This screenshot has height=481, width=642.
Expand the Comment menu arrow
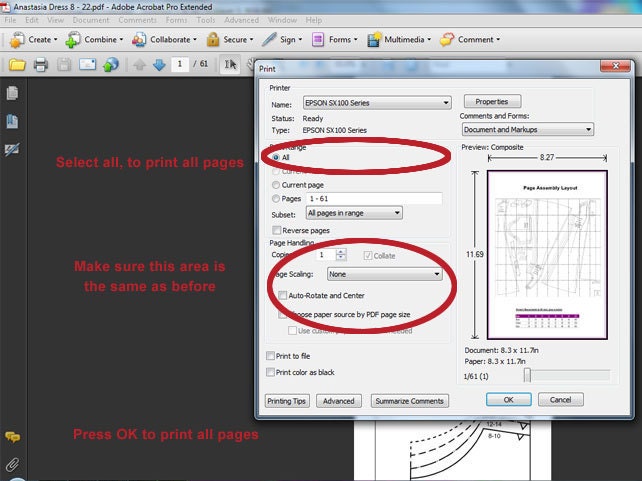coord(498,40)
